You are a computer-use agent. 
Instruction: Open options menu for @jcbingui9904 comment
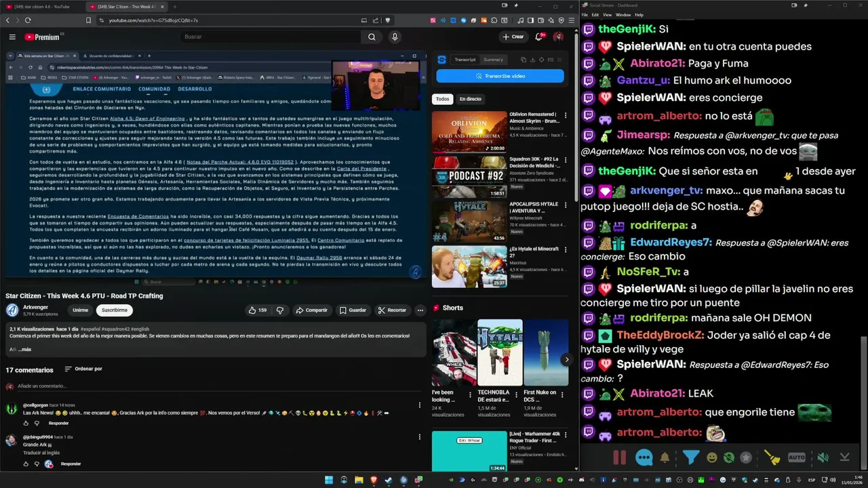click(419, 436)
